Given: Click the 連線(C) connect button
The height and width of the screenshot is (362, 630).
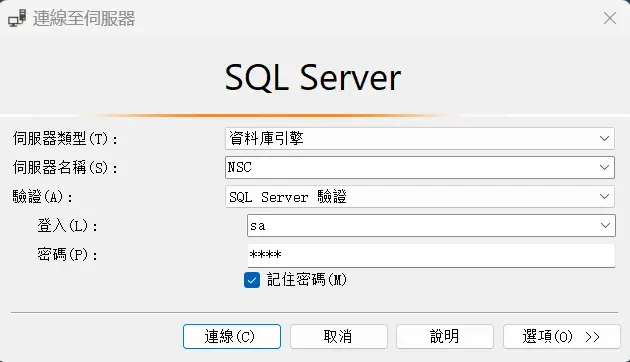Looking at the screenshot, I should (x=232, y=336).
